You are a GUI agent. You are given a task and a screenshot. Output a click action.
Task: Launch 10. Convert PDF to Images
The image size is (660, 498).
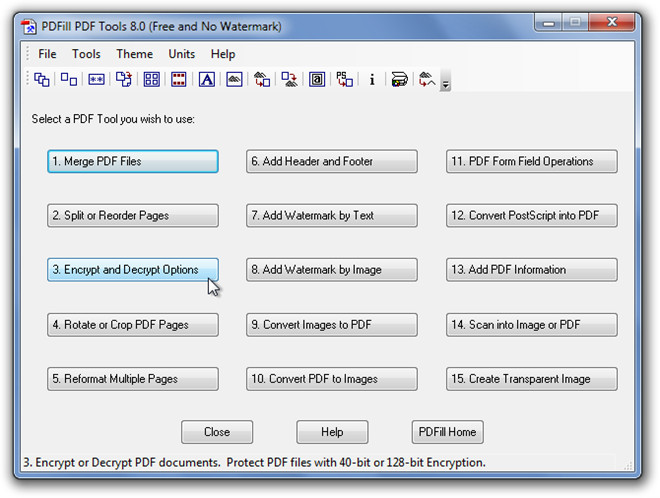332,379
